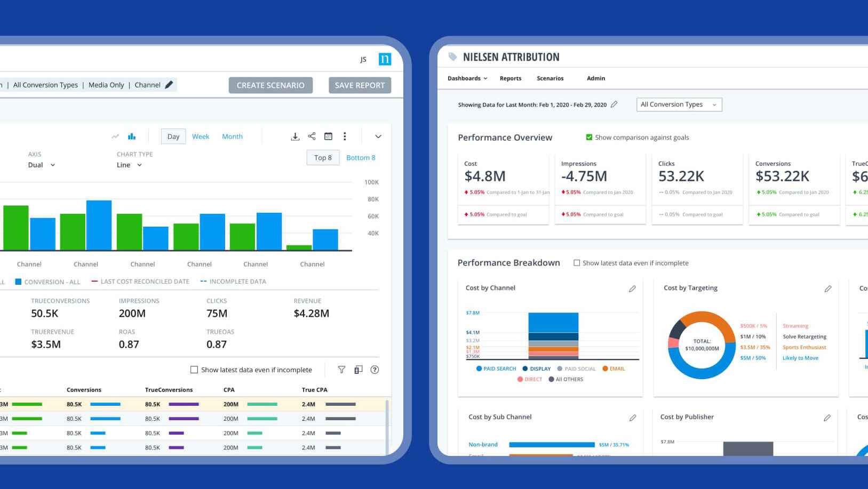
Task: Click the Streaming targeting label
Action: (795, 326)
